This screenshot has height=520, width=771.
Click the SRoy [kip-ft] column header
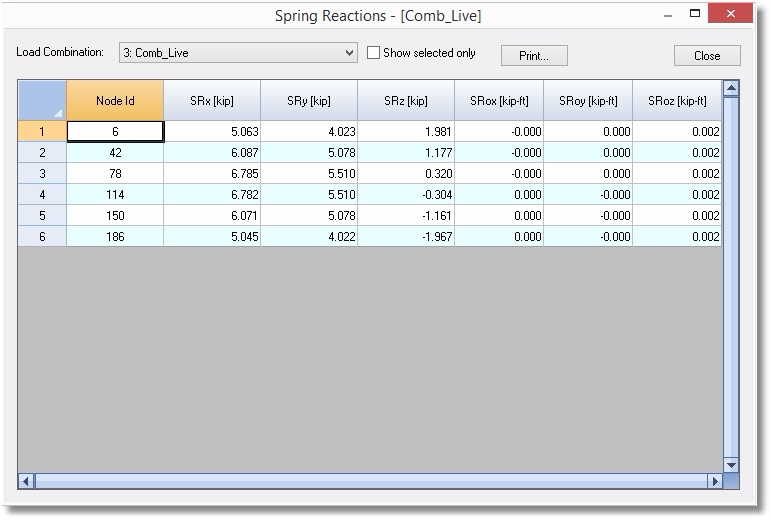click(x=588, y=100)
